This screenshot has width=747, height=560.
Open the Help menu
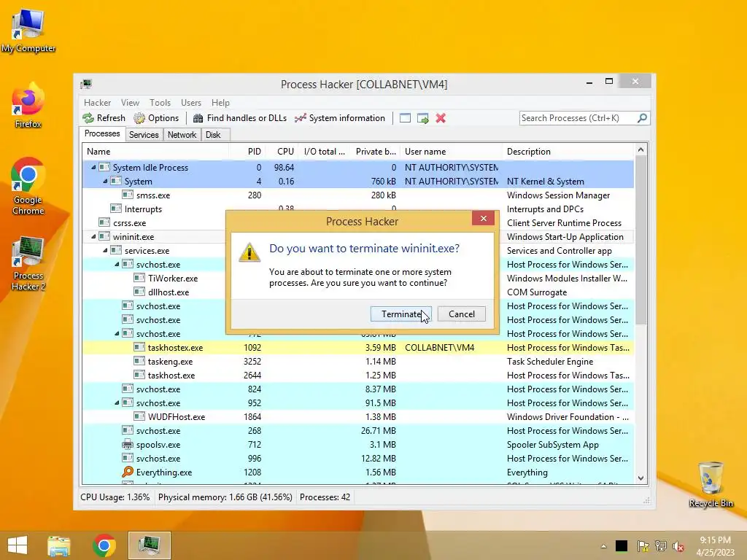coord(220,102)
